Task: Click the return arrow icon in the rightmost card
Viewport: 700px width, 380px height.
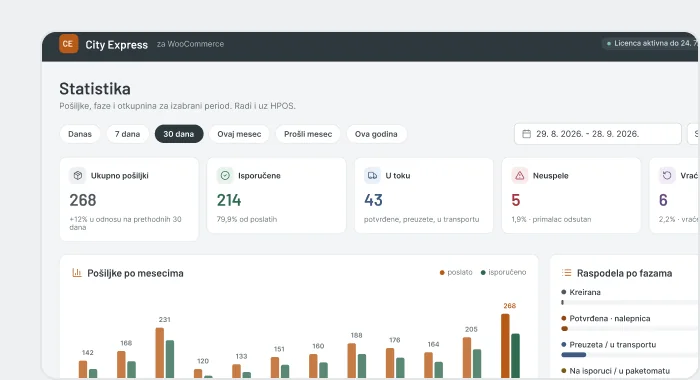Action: click(667, 175)
